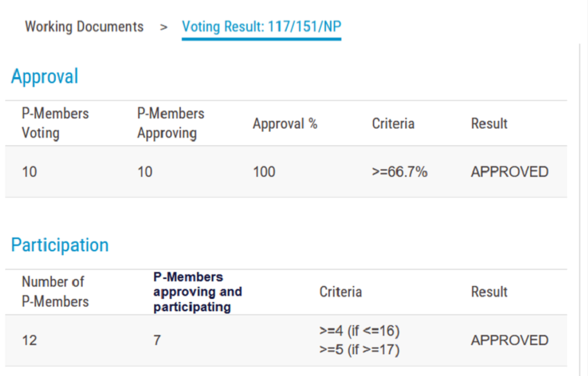
Task: Select the 10 value under P-Members Approving
Action: [x=145, y=172]
